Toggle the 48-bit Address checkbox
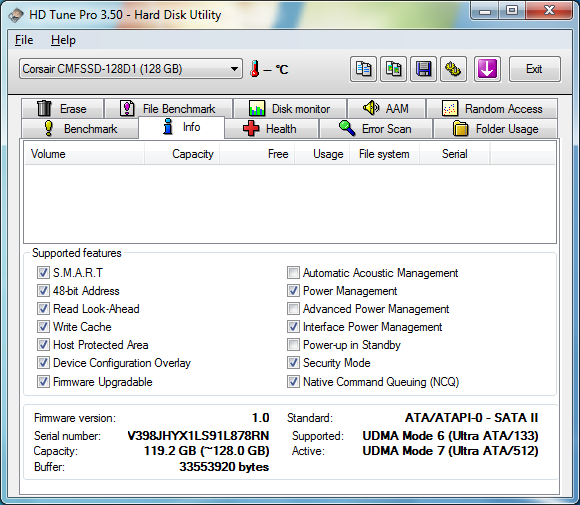Screen dimensions: 580x505 43,291
